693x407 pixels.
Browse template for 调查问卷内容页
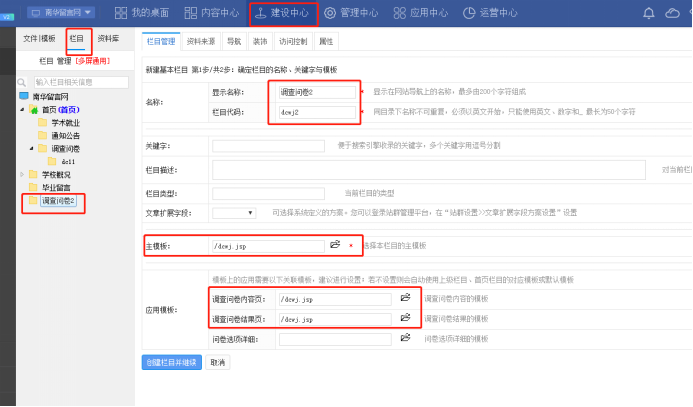click(x=405, y=298)
